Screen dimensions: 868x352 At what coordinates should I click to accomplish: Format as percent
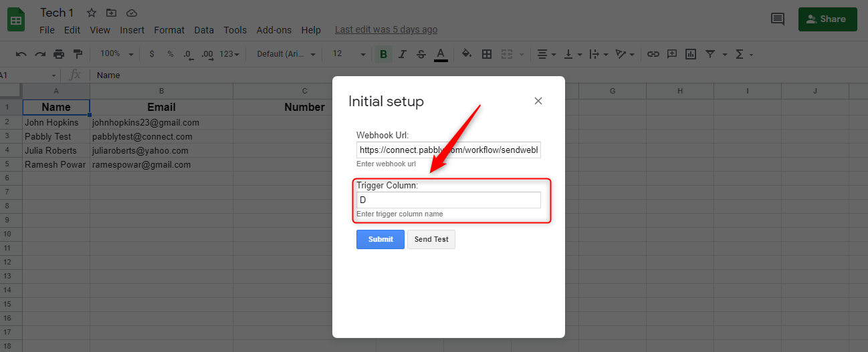tap(171, 54)
